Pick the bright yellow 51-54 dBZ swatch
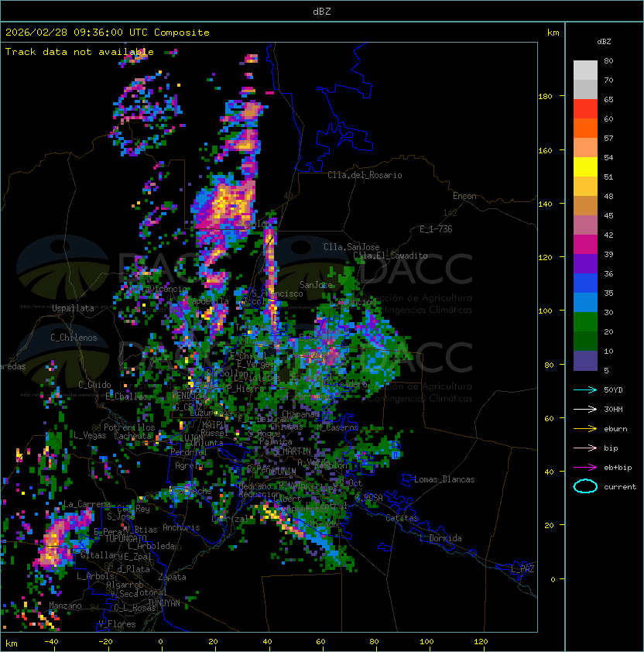 (x=585, y=167)
